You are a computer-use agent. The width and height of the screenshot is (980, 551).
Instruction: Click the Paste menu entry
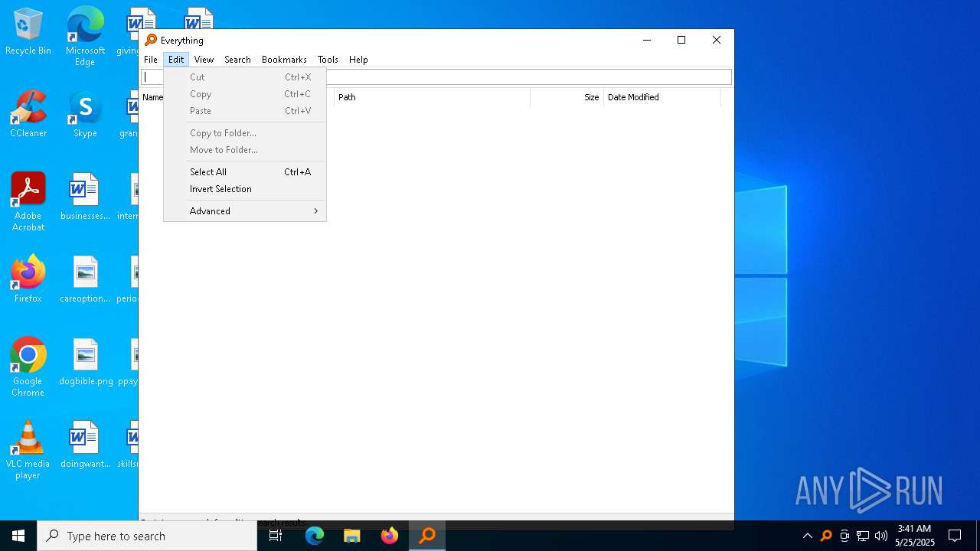point(245,111)
